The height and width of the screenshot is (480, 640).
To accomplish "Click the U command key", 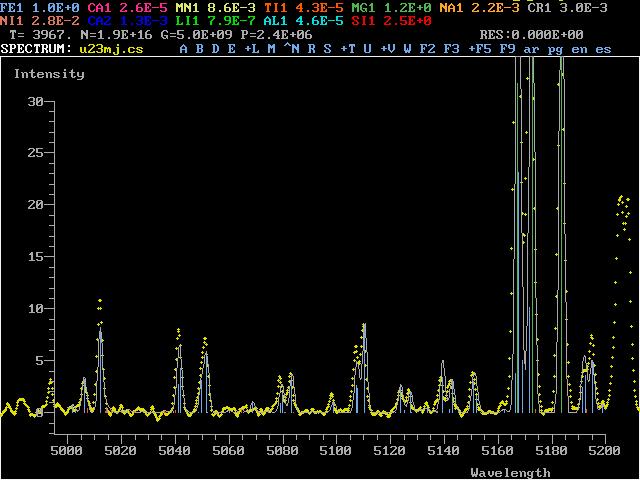I will pos(367,49).
